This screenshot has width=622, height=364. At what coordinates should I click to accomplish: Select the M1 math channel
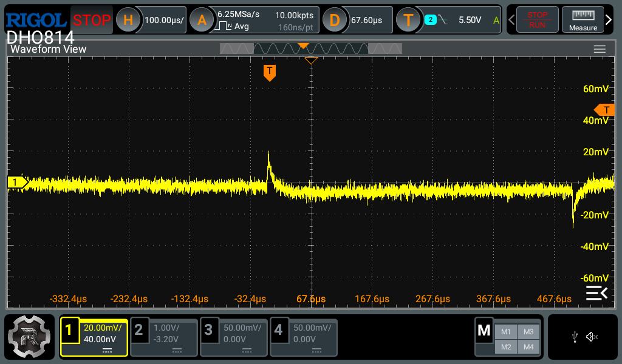point(505,331)
